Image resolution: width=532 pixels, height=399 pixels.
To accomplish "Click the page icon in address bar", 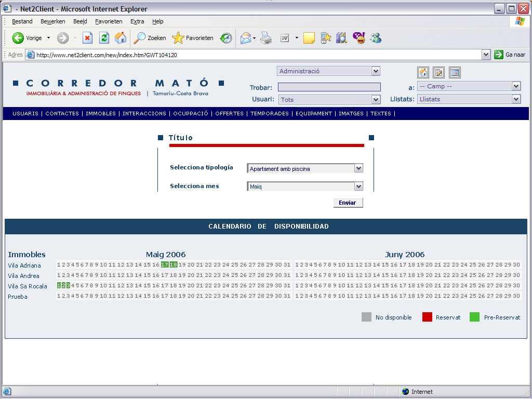I will (31, 55).
